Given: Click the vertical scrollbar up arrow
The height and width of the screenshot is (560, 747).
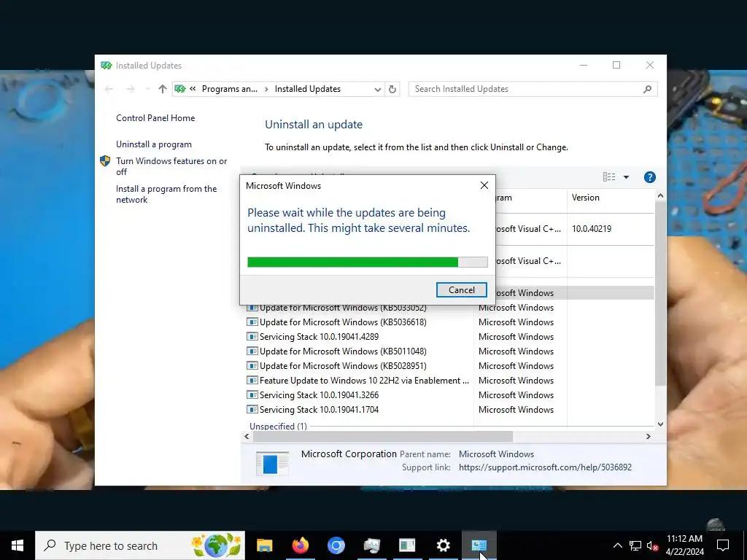Looking at the screenshot, I should tap(659, 195).
